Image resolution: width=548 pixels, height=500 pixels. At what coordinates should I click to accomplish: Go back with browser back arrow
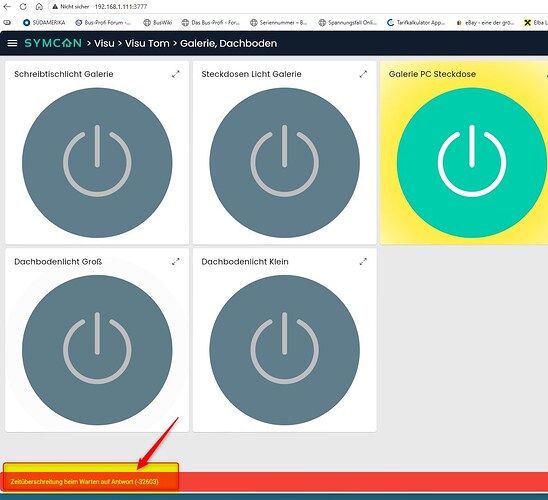tap(7, 6)
